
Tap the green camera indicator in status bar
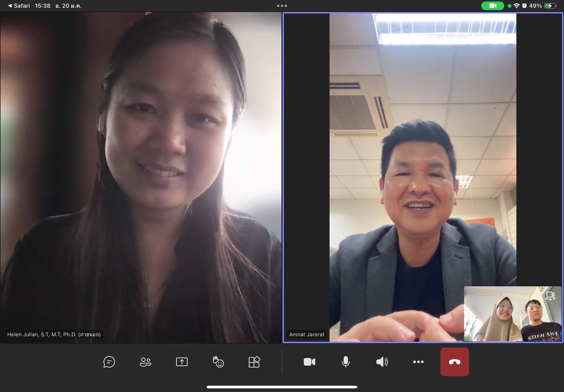coord(492,6)
